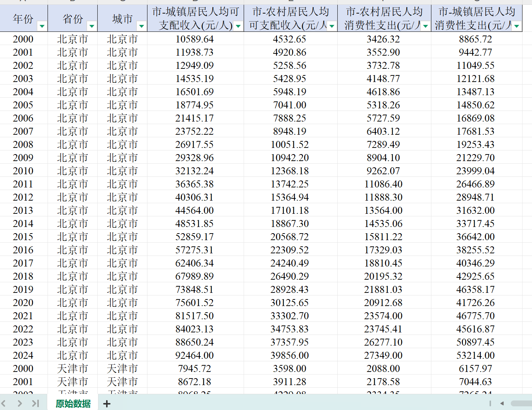Select the cell containing 10589.64

[x=196, y=39]
